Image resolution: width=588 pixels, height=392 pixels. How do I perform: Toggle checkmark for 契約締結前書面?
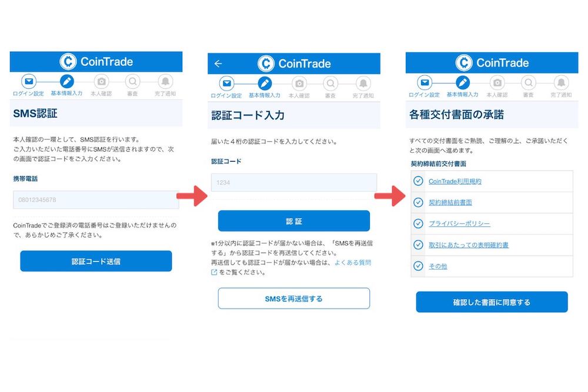418,202
